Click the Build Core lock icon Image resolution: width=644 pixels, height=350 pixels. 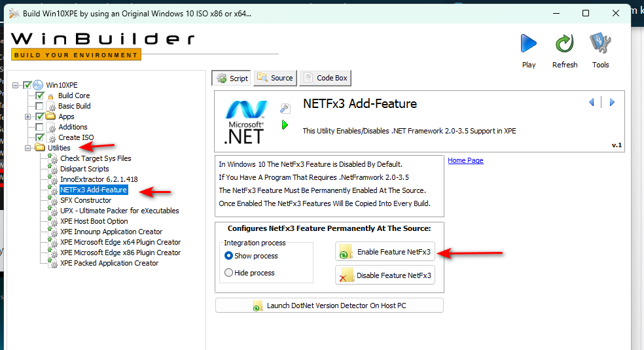pos(51,96)
